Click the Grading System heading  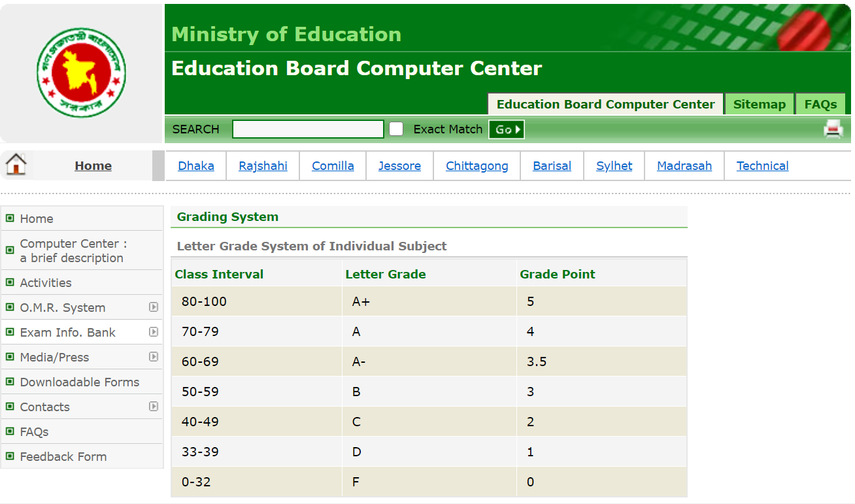227,216
